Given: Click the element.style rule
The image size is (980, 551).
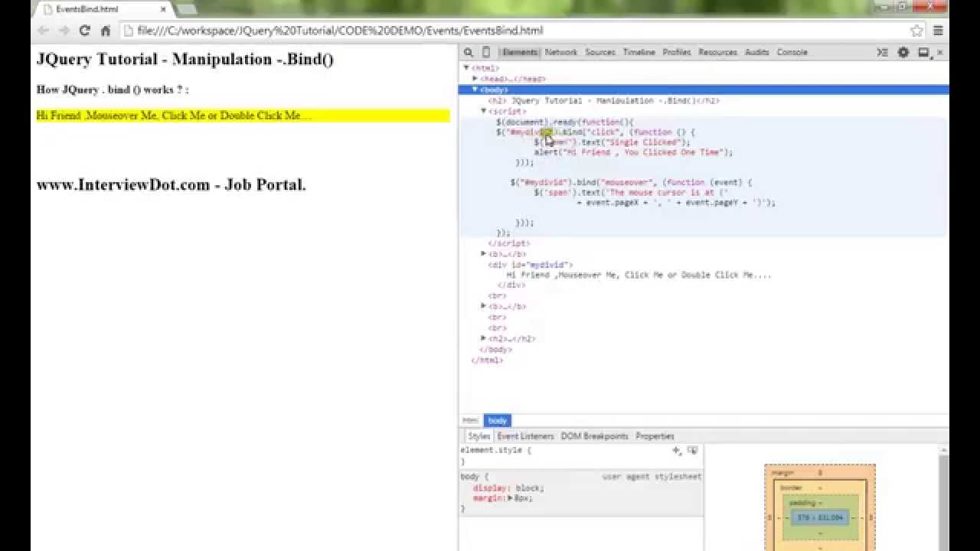Looking at the screenshot, I should pyautogui.click(x=495, y=450).
